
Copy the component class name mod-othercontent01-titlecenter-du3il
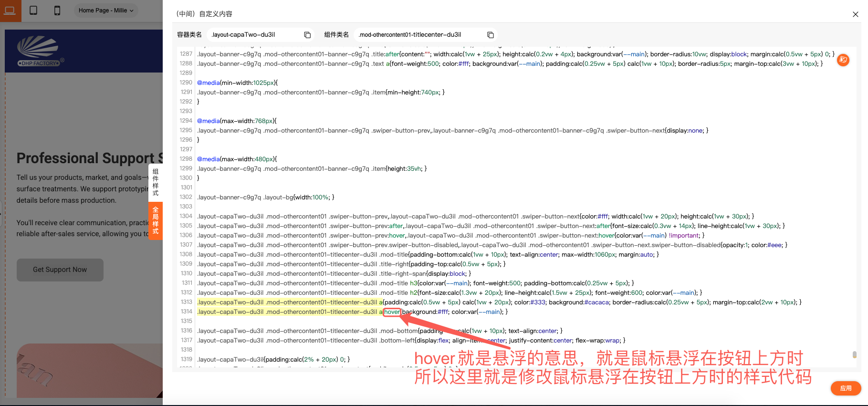pos(490,35)
